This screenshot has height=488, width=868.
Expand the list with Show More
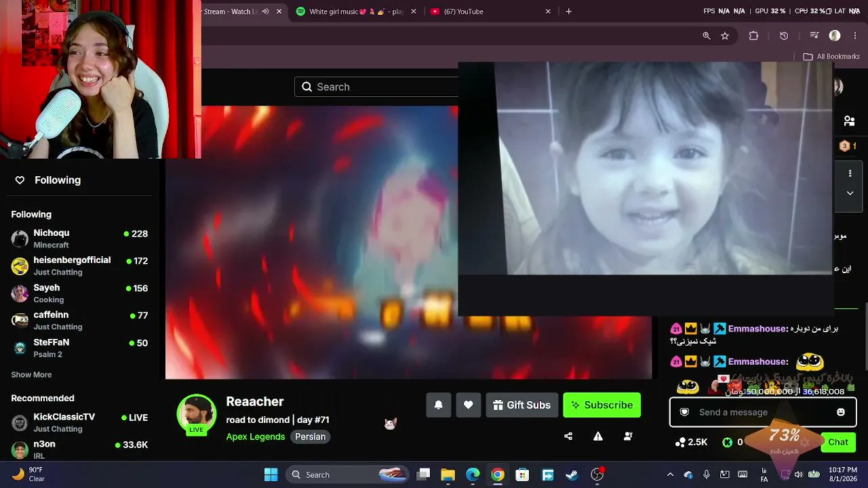pyautogui.click(x=31, y=375)
